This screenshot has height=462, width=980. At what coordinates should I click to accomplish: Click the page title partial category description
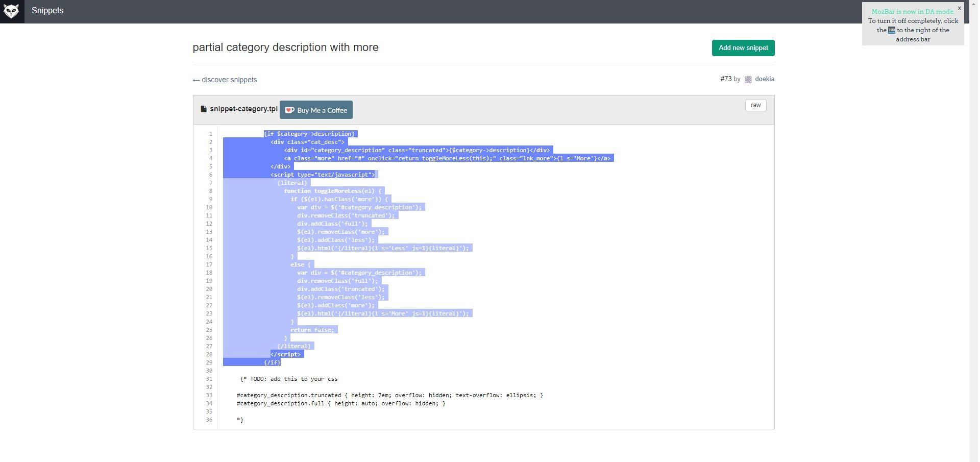pos(285,47)
